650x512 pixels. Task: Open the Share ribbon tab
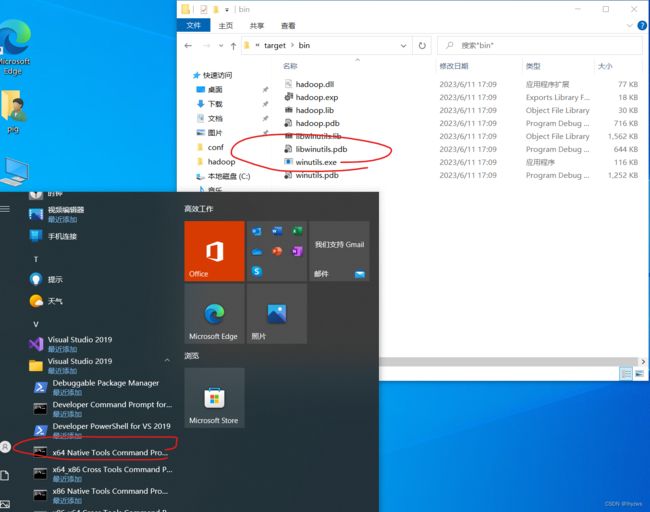257,26
